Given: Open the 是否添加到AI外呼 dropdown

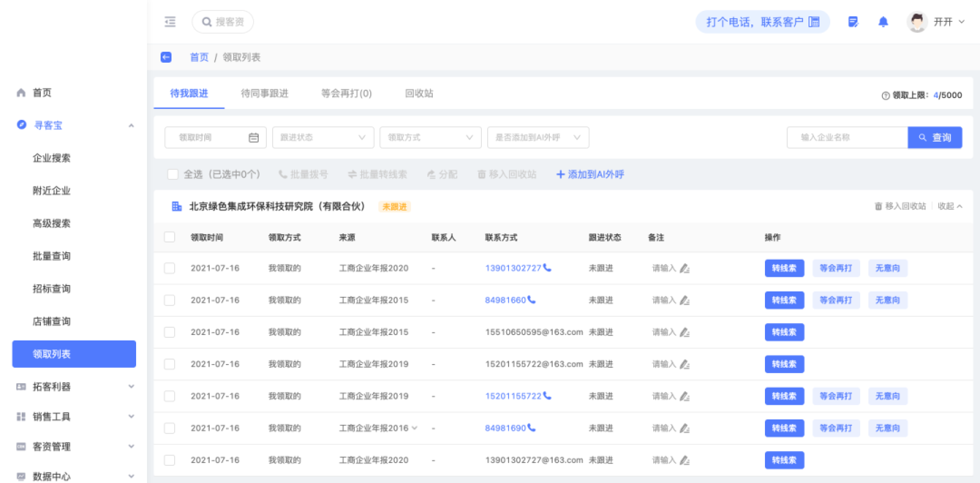Looking at the screenshot, I should [538, 138].
